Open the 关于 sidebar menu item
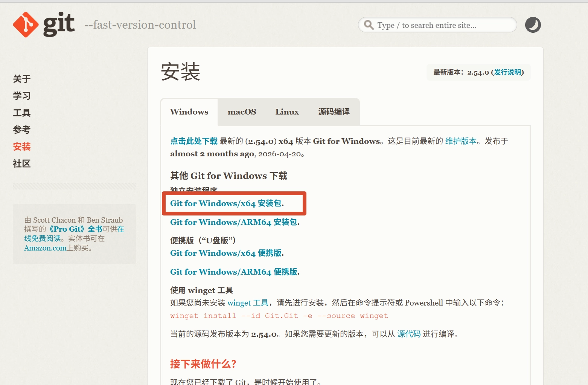 point(22,79)
